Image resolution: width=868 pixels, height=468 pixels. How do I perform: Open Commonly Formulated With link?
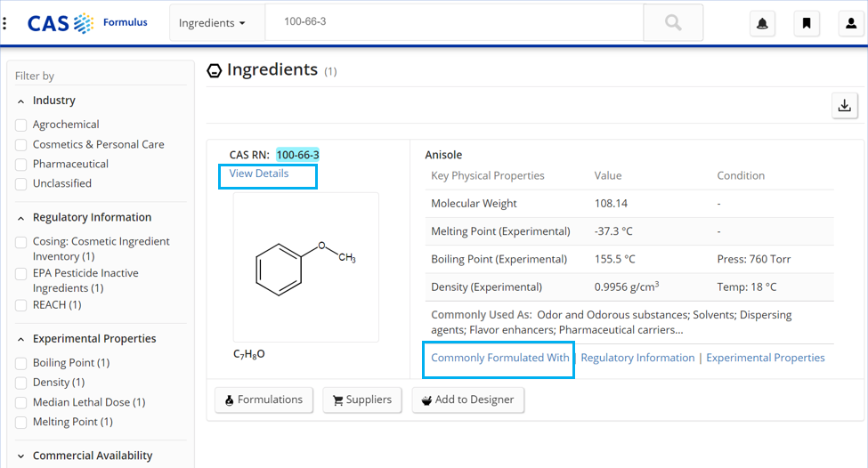tap(499, 358)
